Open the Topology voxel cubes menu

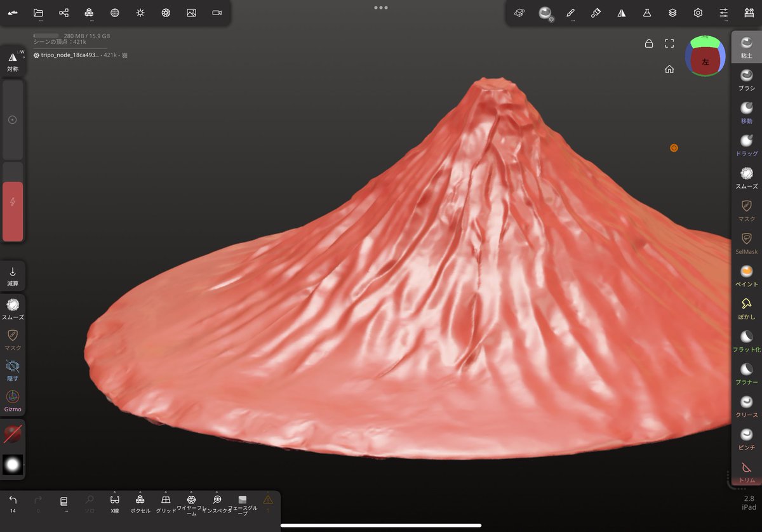(x=89, y=13)
